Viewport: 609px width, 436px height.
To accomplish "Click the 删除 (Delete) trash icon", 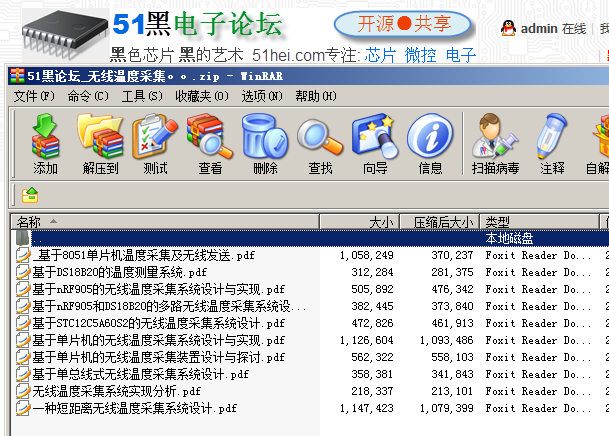I will pos(265,144).
